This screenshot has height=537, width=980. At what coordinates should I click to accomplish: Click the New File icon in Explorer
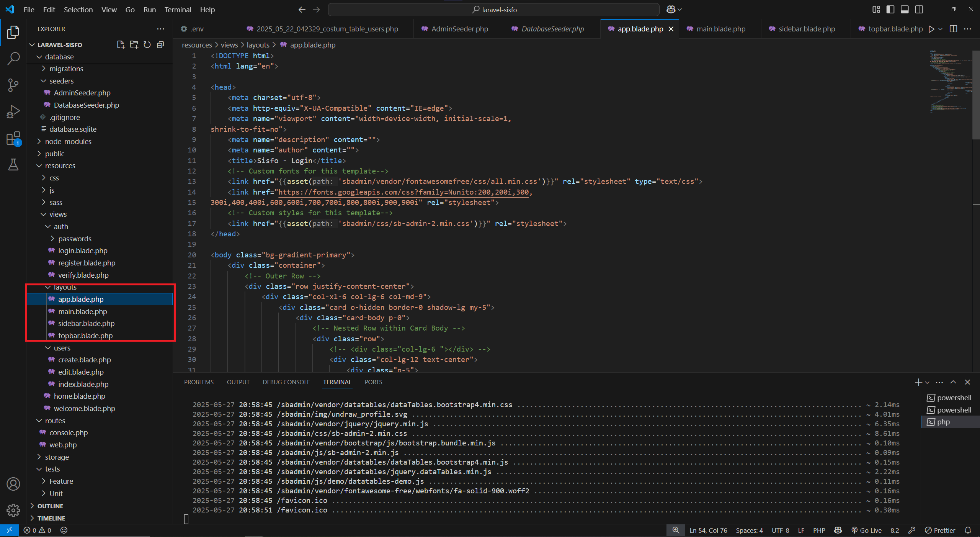tap(121, 45)
